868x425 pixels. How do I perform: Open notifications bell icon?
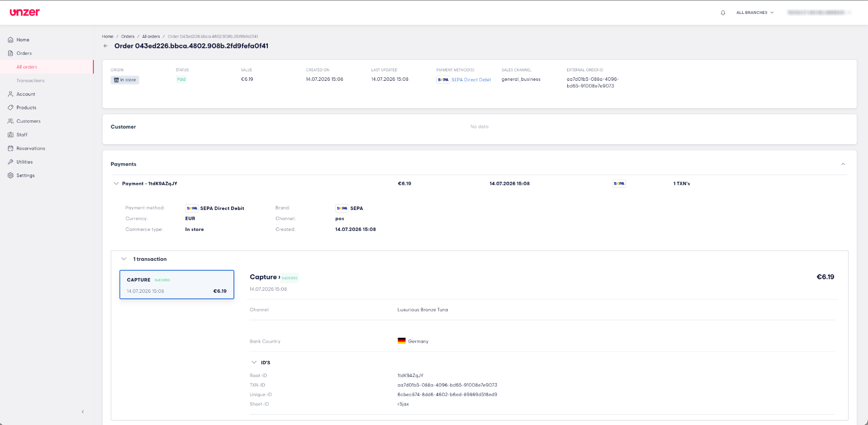click(x=723, y=12)
